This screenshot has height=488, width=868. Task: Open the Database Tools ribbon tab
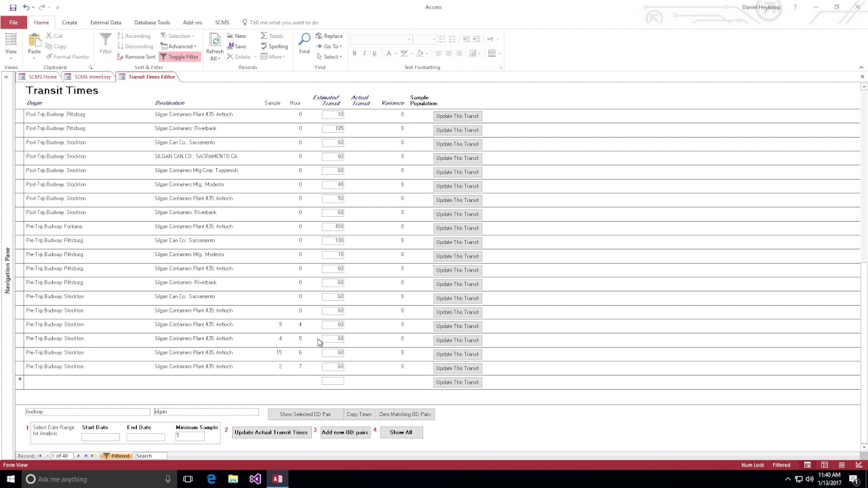[152, 22]
